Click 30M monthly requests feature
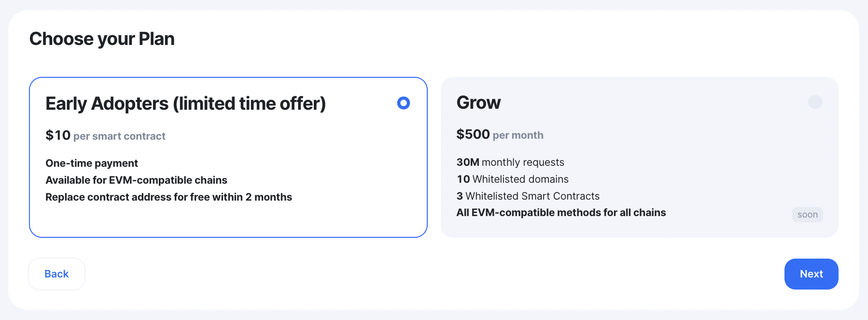 (x=510, y=162)
